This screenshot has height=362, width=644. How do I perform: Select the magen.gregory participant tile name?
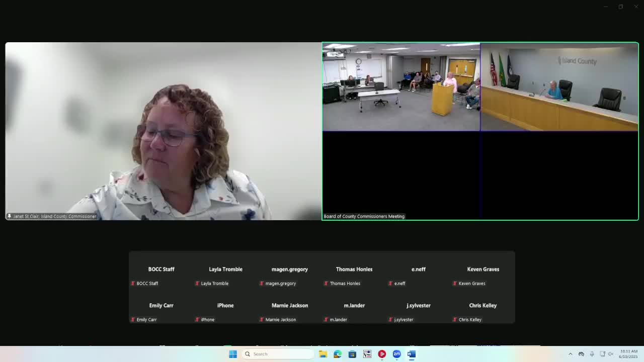tap(290, 269)
